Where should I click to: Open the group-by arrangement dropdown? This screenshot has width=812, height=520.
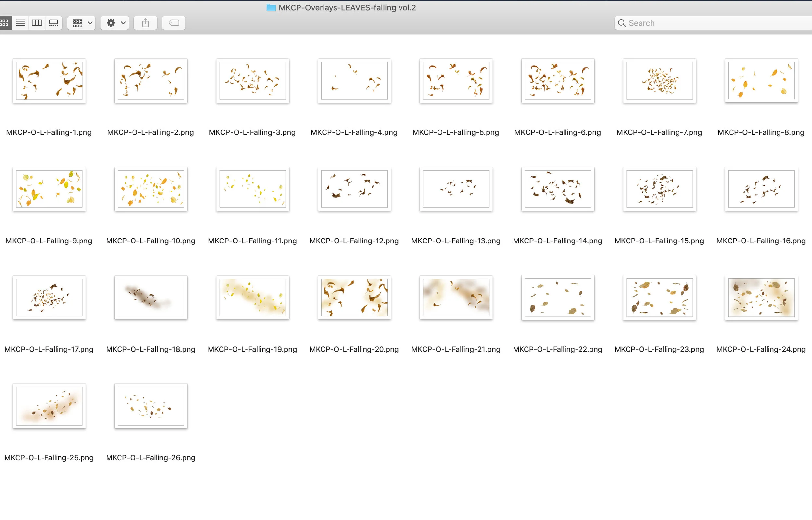[x=82, y=23]
